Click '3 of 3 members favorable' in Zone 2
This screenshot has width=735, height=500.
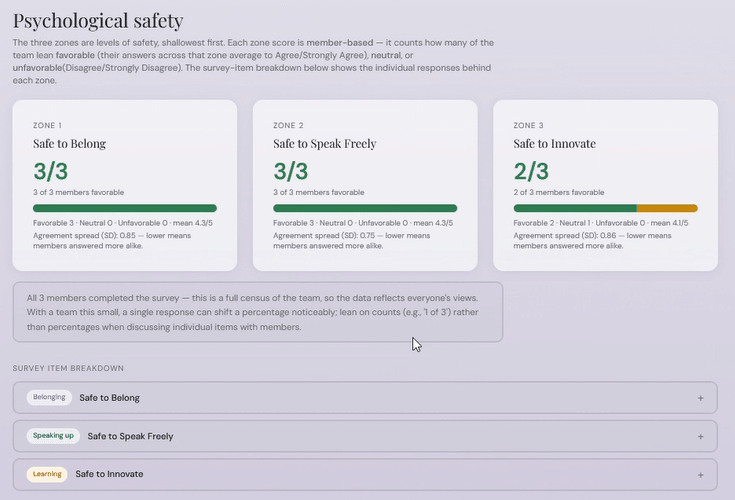319,192
